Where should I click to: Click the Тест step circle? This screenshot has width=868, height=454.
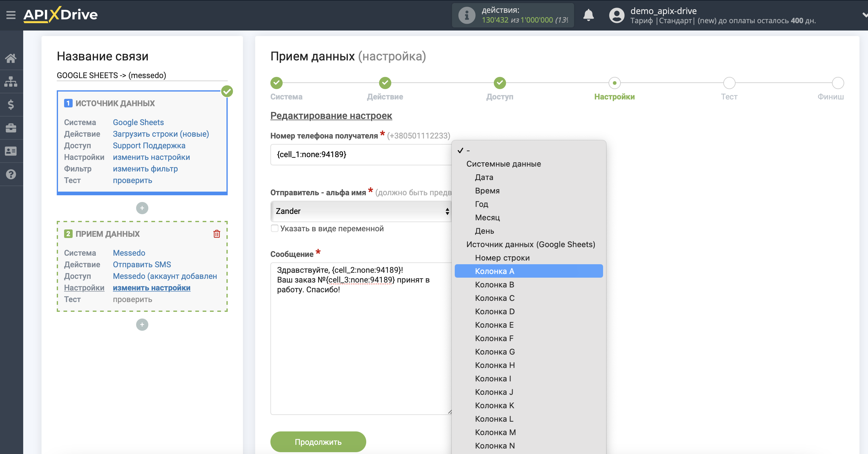(729, 82)
